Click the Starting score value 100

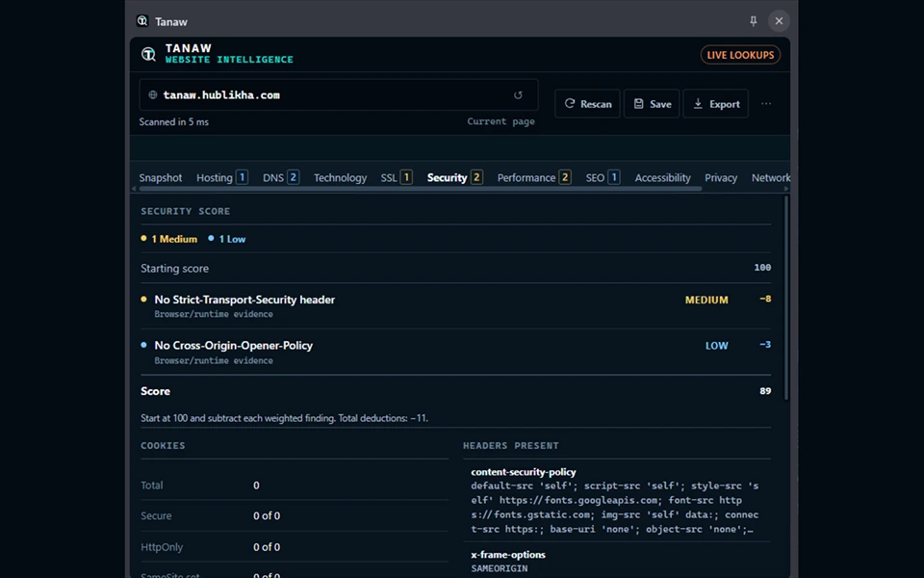762,268
